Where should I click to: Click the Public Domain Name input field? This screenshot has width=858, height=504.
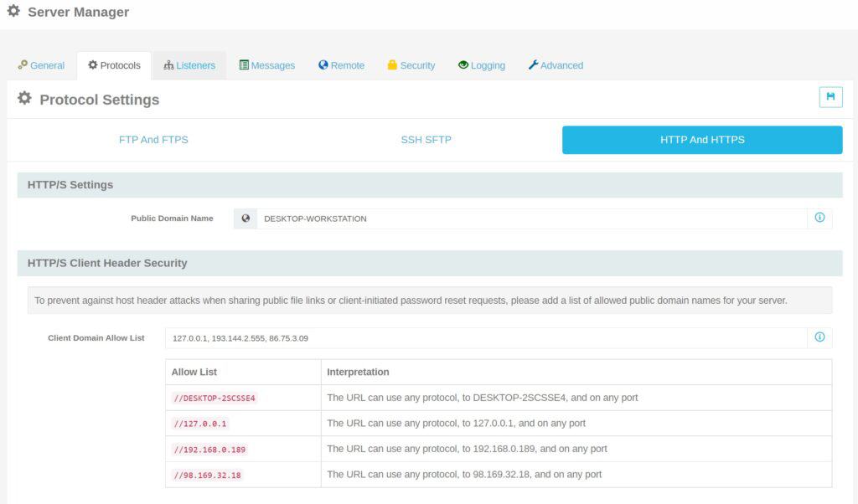(x=532, y=219)
